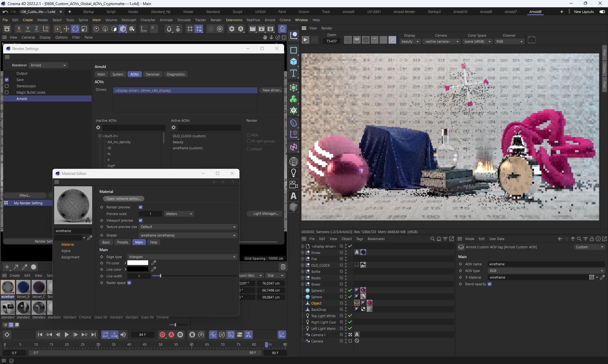Click the record active objects button

[x=162, y=335]
